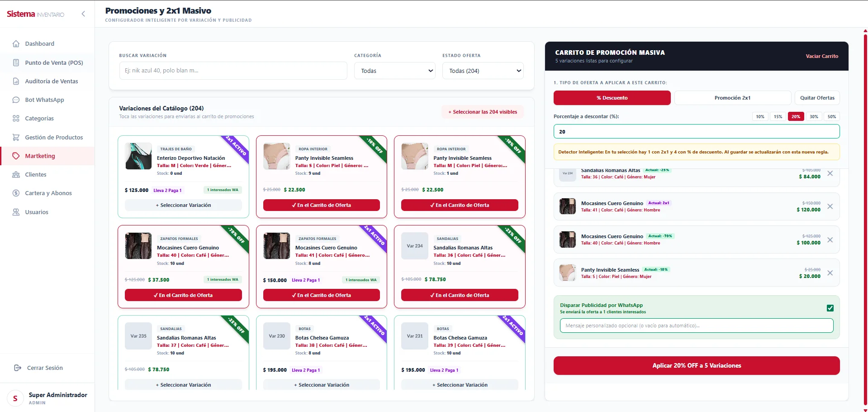
Task: Choose the 30% discount preset
Action: point(814,116)
